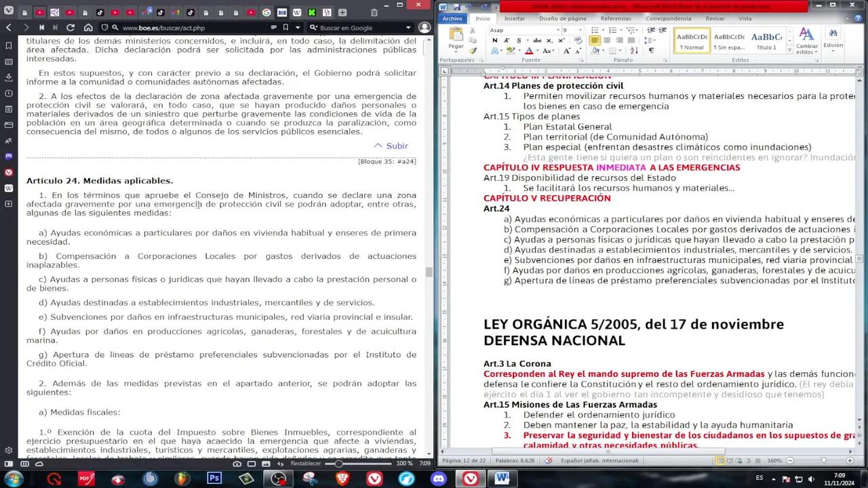Switch to the Revisar ribbon tab

click(x=715, y=18)
